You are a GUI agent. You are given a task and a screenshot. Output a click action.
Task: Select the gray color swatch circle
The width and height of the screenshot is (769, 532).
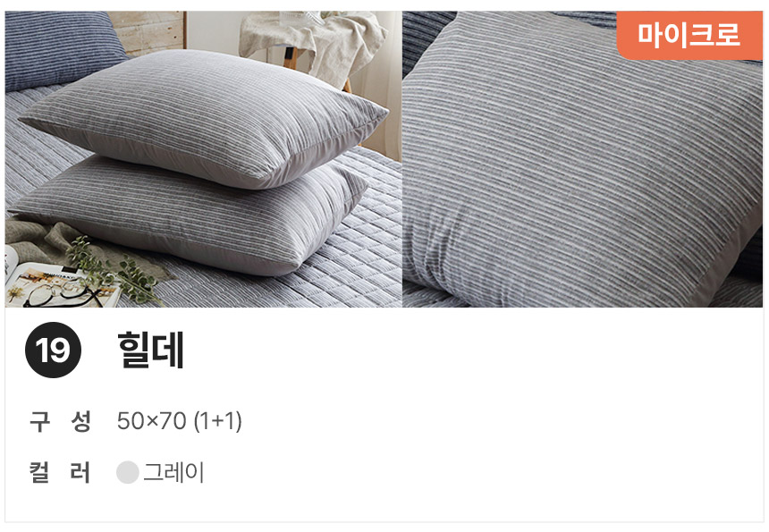pos(128,472)
